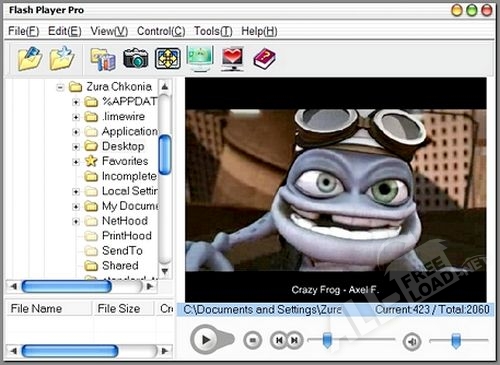Open the folder library toolbar icon

click(x=103, y=59)
